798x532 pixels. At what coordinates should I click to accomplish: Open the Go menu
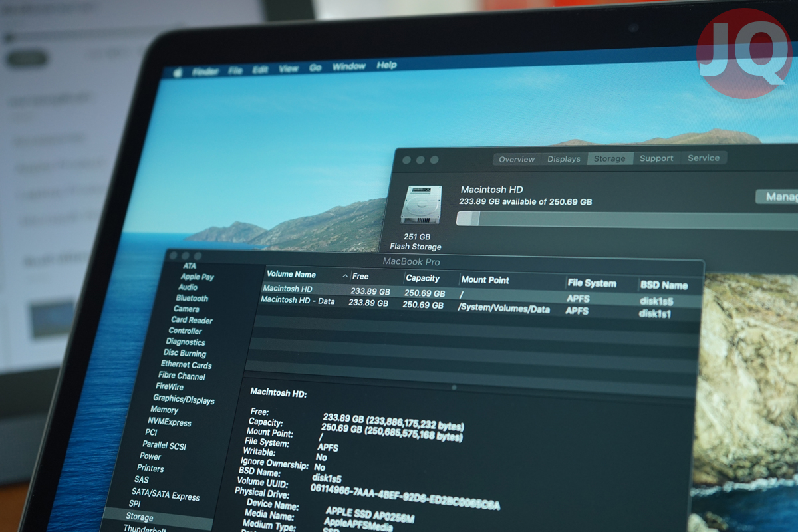[x=315, y=68]
